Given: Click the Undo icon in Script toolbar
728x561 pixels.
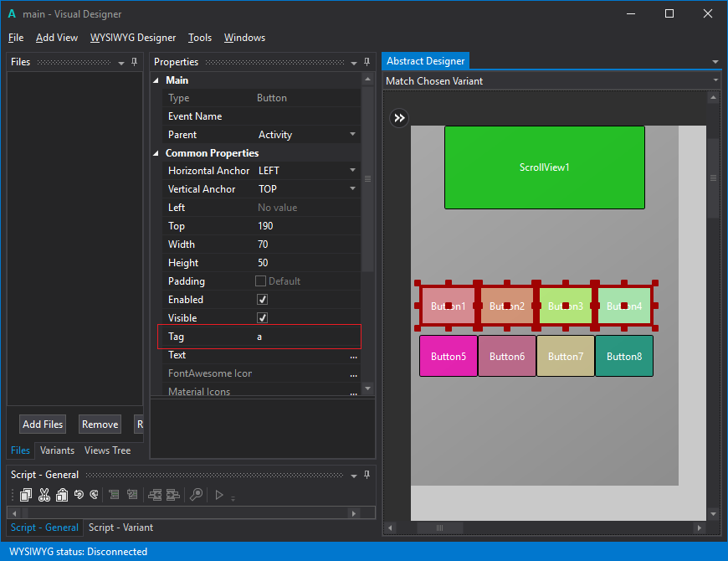Looking at the screenshot, I should [79, 495].
